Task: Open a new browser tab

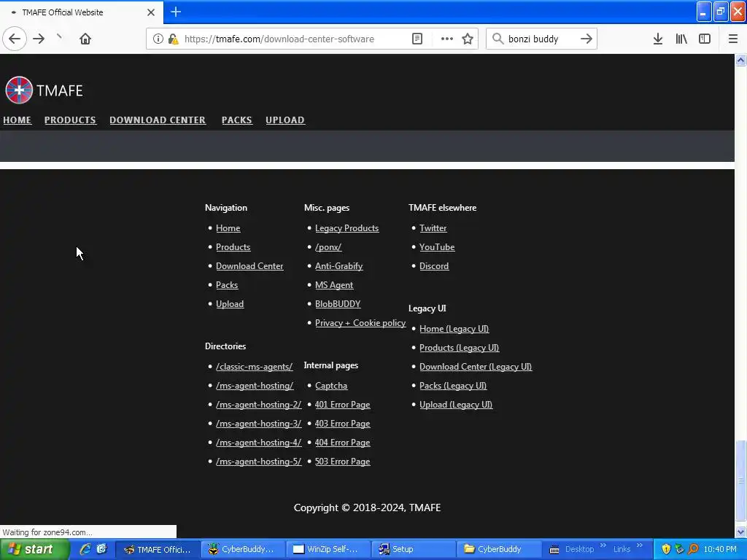Action: (176, 12)
